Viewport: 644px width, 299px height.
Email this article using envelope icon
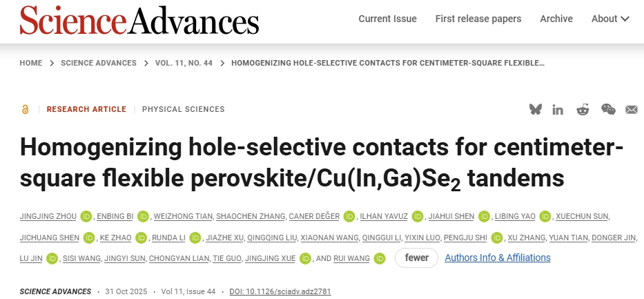631,109
